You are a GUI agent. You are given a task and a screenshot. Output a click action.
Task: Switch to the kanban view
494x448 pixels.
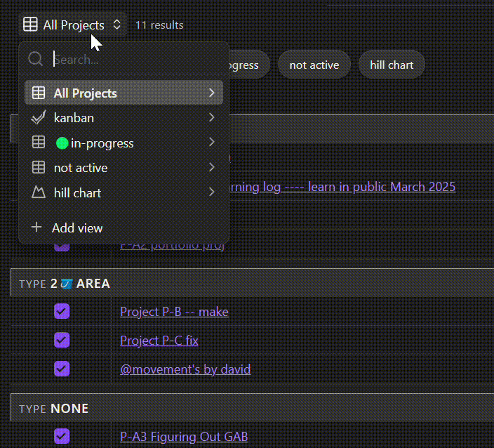[123, 118]
